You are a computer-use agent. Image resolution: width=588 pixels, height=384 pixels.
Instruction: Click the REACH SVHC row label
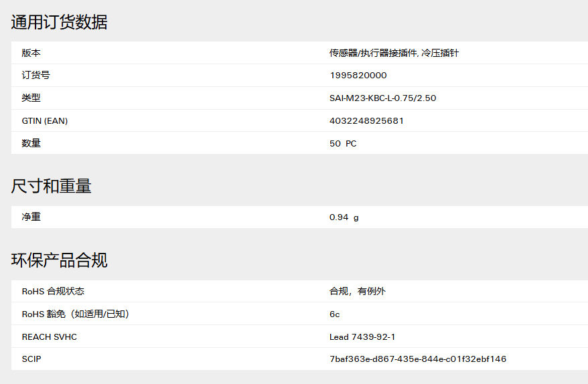[x=49, y=337]
